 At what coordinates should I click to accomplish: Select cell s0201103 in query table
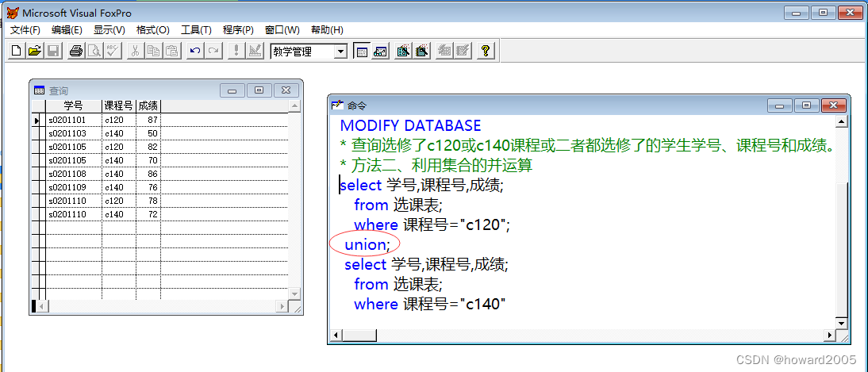(74, 133)
